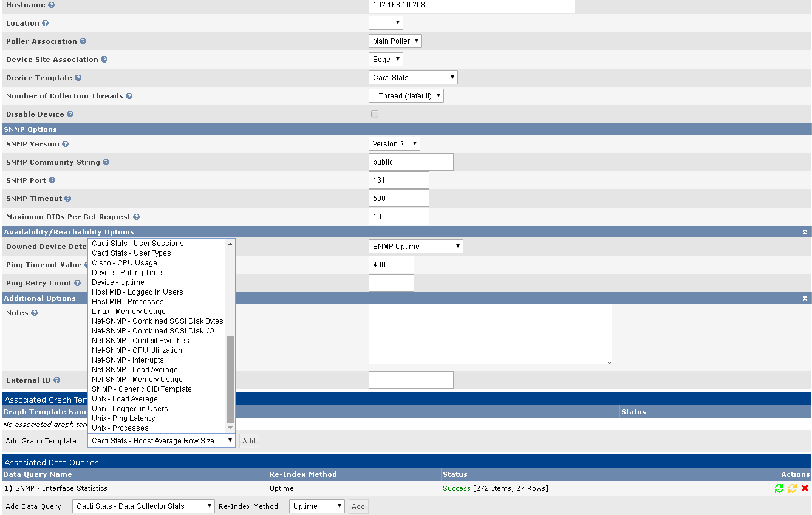Click the help icon next to External ID
The image size is (812, 515).
[x=56, y=380]
